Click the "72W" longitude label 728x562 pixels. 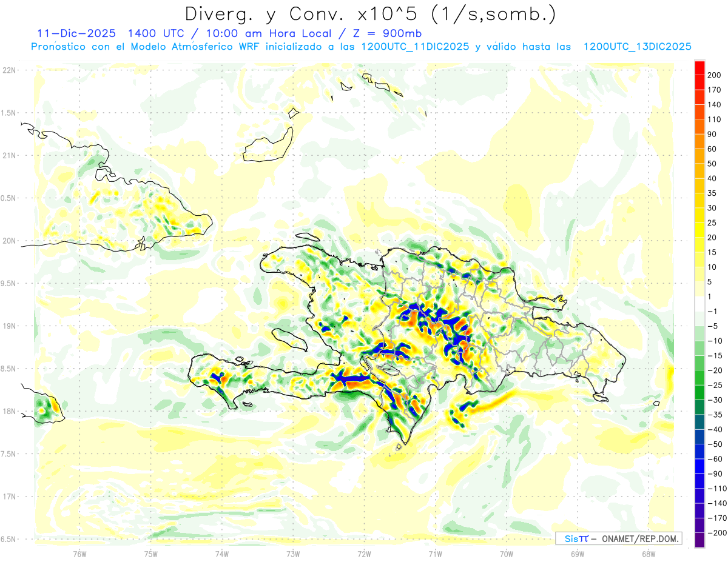point(364,554)
